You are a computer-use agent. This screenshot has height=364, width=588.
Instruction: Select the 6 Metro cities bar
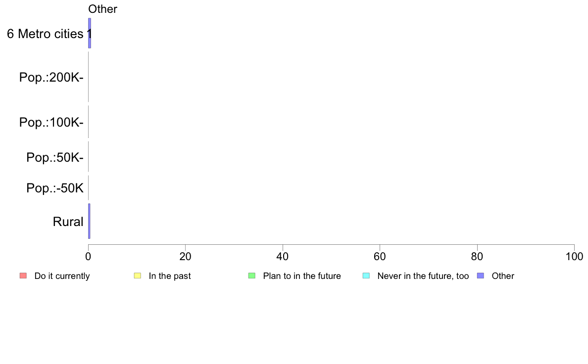90,33
